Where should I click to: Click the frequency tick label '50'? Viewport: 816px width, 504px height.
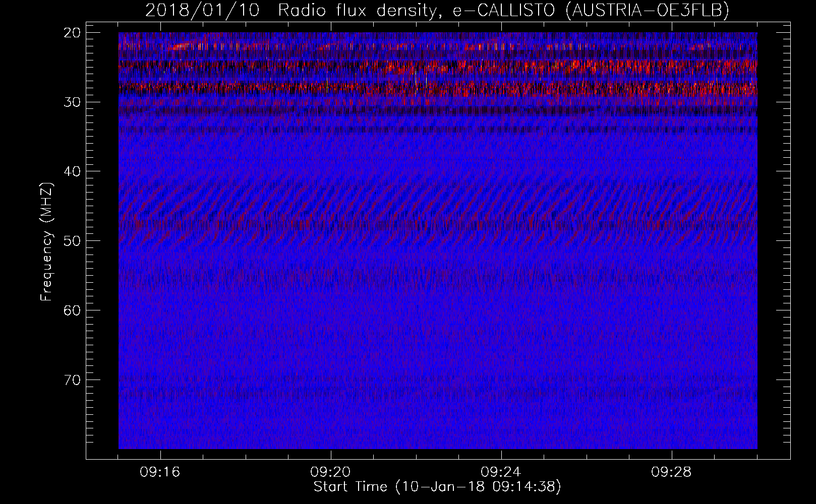pyautogui.click(x=73, y=240)
